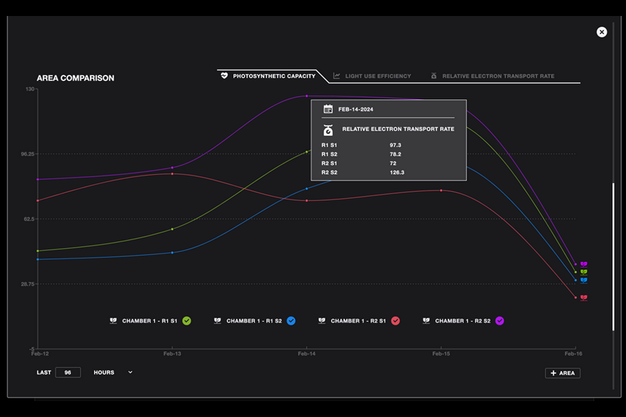Viewport: 626px width, 417px height.
Task: Toggle the green Chamber 1 - R1 S1 checkbox
Action: pyautogui.click(x=187, y=321)
